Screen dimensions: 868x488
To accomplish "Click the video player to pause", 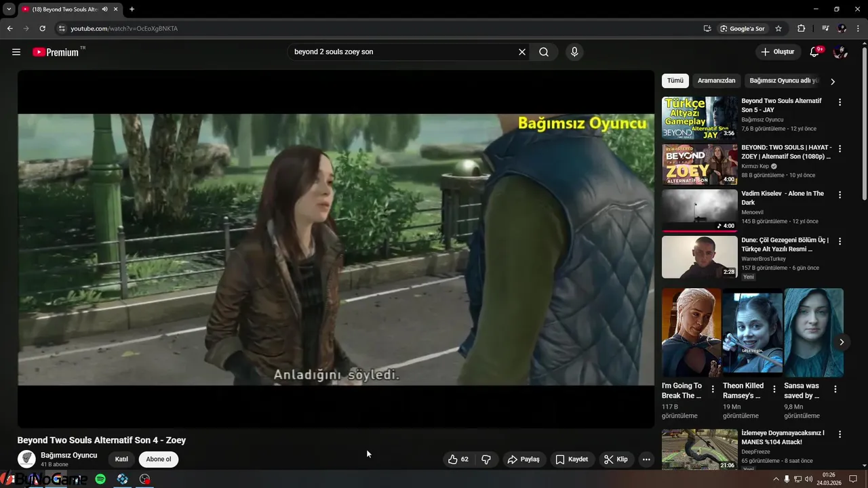I will 336,249.
